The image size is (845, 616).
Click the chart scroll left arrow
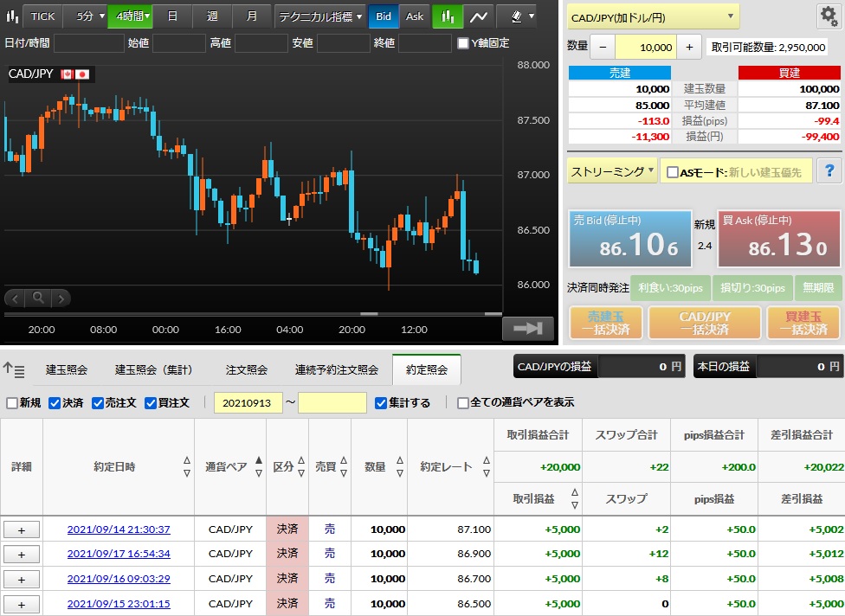coord(15,298)
